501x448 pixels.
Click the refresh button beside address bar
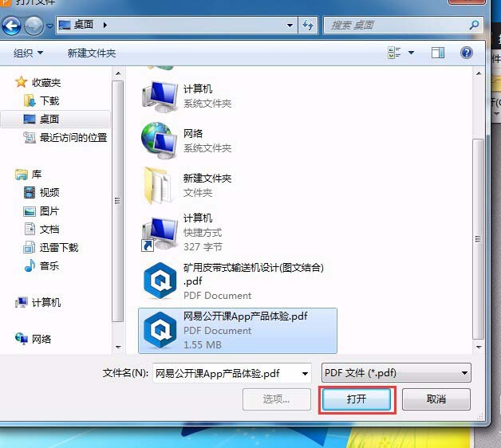coord(309,26)
